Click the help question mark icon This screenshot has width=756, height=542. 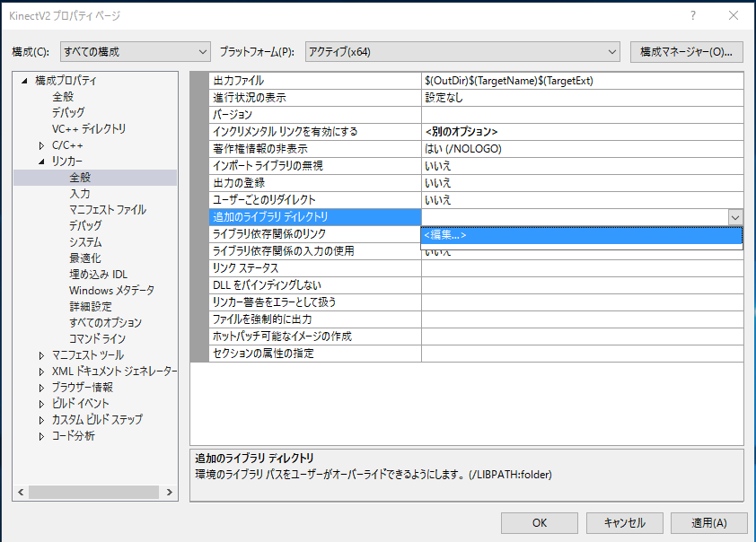692,16
